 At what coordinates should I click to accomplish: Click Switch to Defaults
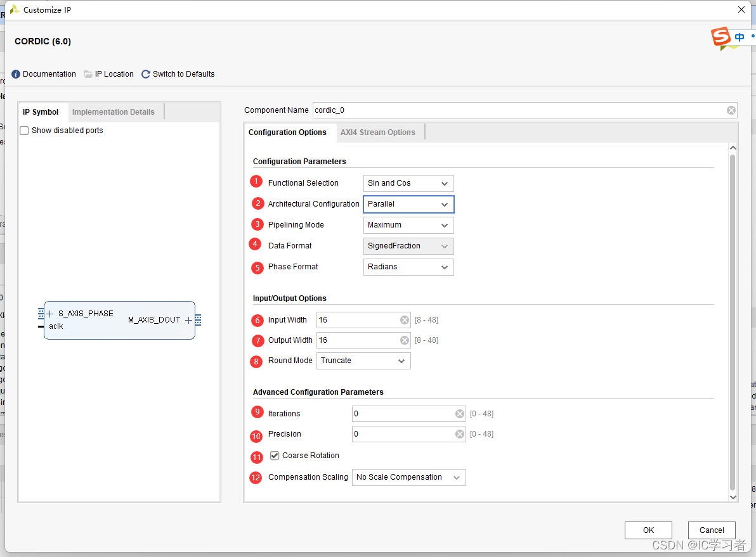point(184,74)
